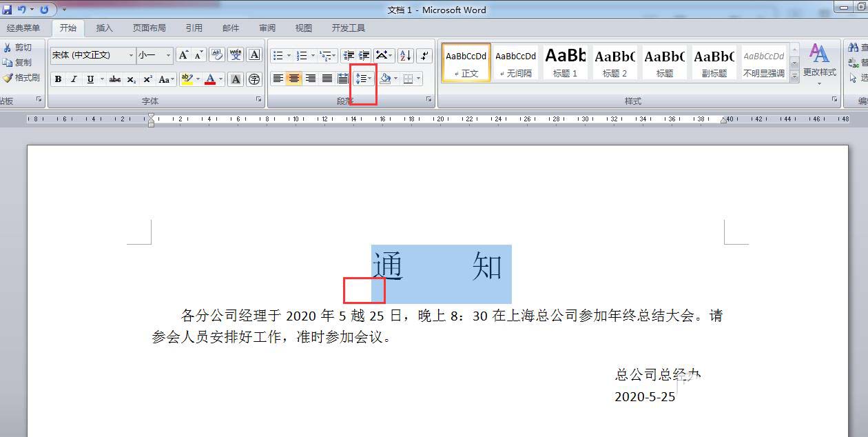Apply character border icon
Viewport: 868px width, 437px height.
254,55
